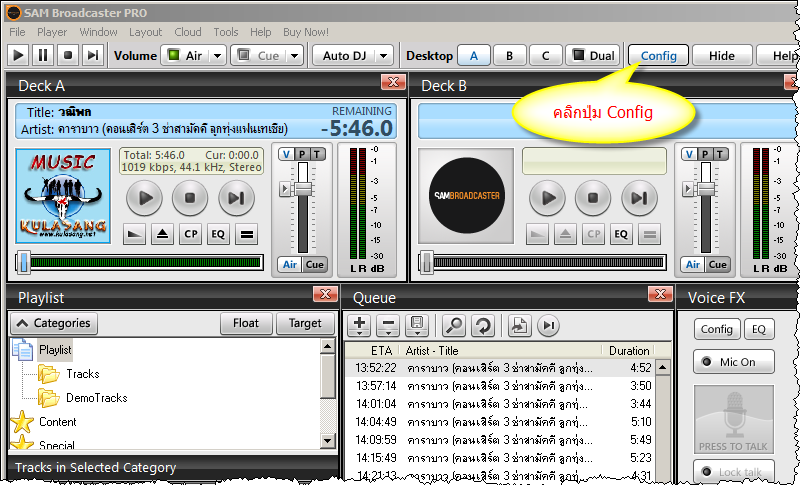Enable Cue output on Deck A
The height and width of the screenshot is (485, 800).
point(314,264)
